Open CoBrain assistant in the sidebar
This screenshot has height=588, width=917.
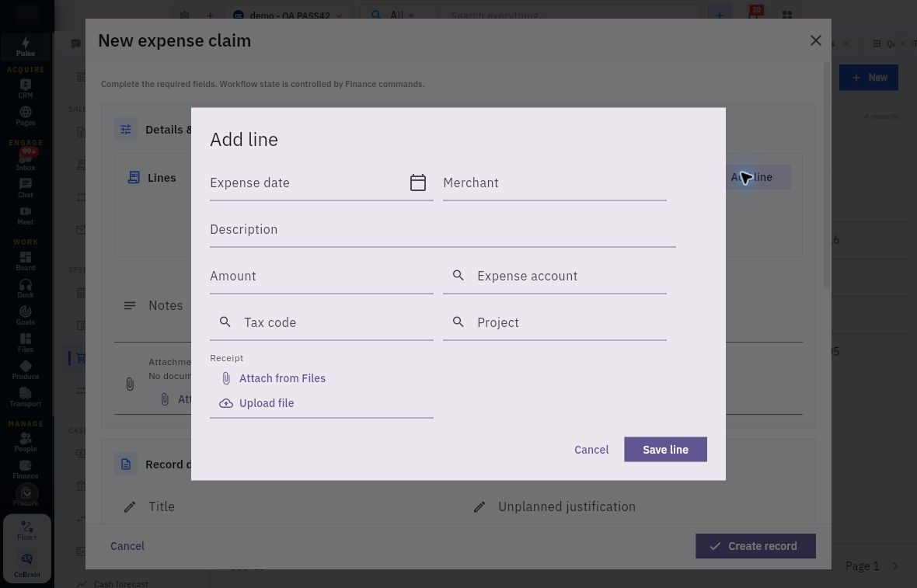pyautogui.click(x=27, y=565)
